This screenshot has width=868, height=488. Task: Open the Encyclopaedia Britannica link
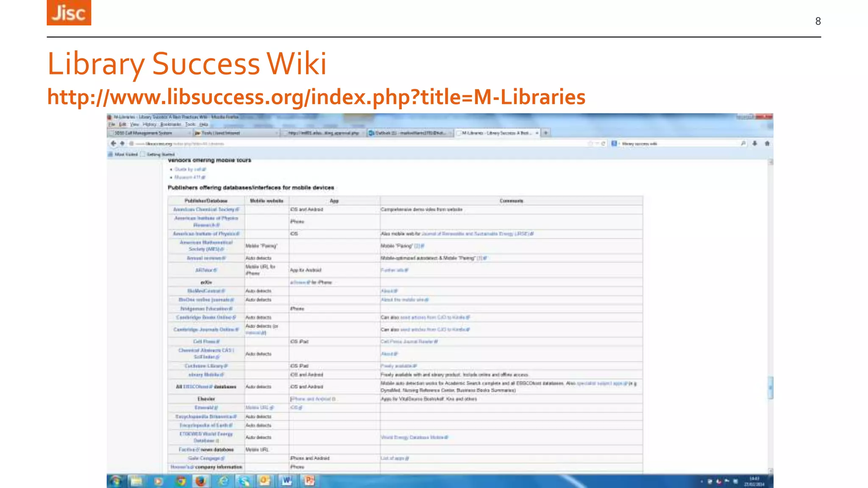coord(206,416)
